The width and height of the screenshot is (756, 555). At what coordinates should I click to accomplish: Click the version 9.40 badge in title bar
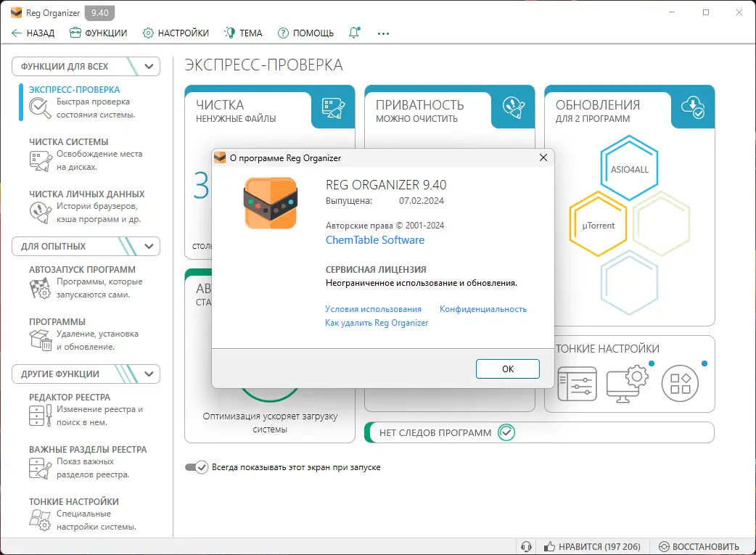tap(100, 13)
